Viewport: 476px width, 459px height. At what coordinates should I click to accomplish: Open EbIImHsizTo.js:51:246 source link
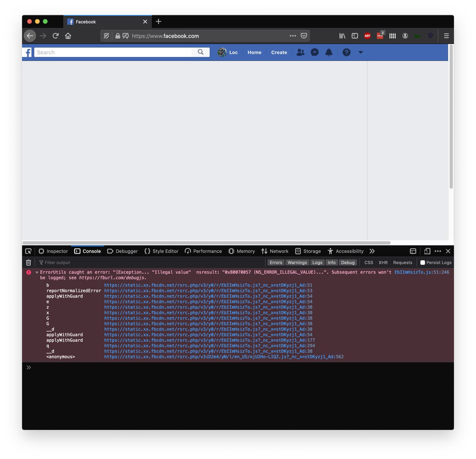coord(422,272)
